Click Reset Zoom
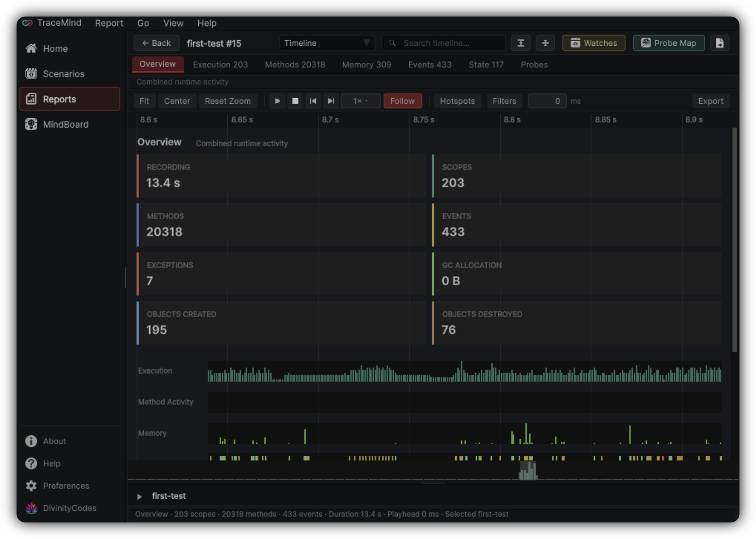The height and width of the screenshot is (539, 756). pos(228,101)
